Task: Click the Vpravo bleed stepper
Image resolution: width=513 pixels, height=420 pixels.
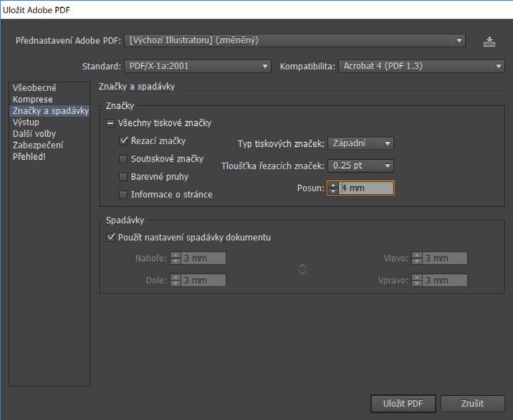Action: (417, 280)
